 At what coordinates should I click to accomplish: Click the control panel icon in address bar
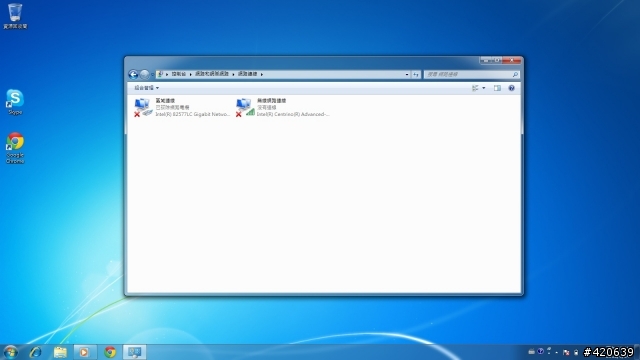[160, 74]
